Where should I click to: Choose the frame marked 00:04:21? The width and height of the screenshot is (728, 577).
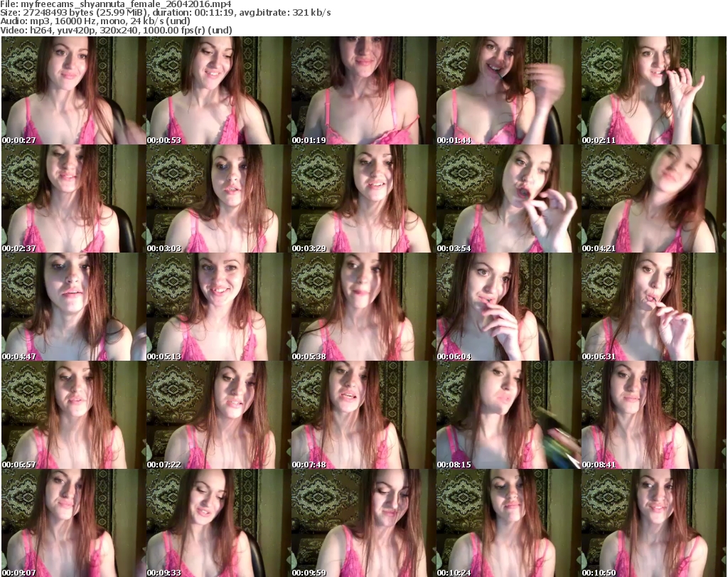[654, 198]
